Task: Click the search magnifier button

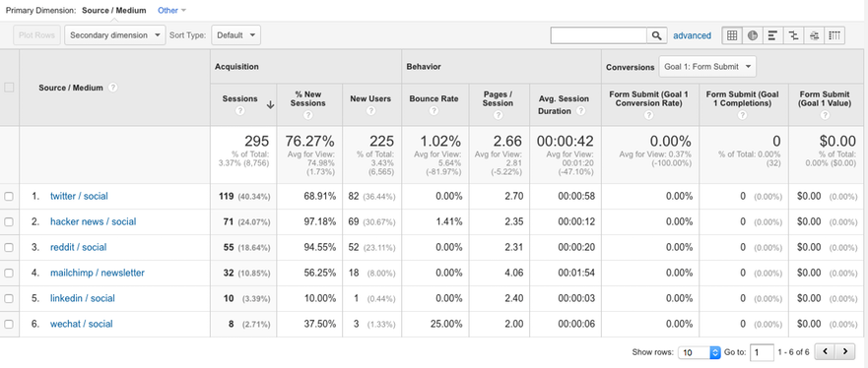Action: tap(656, 35)
